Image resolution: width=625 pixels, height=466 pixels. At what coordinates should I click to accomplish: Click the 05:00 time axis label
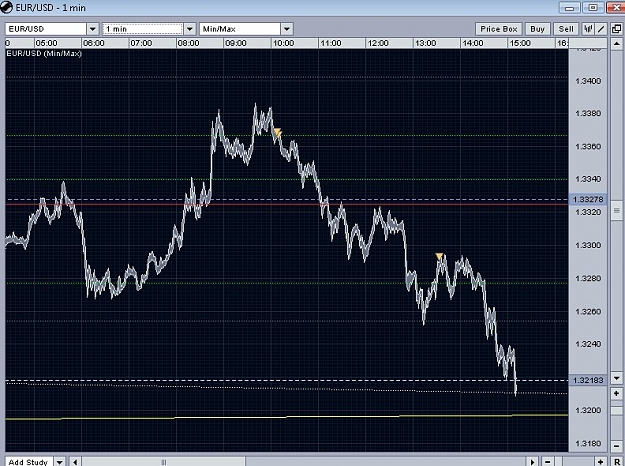pyautogui.click(x=46, y=43)
